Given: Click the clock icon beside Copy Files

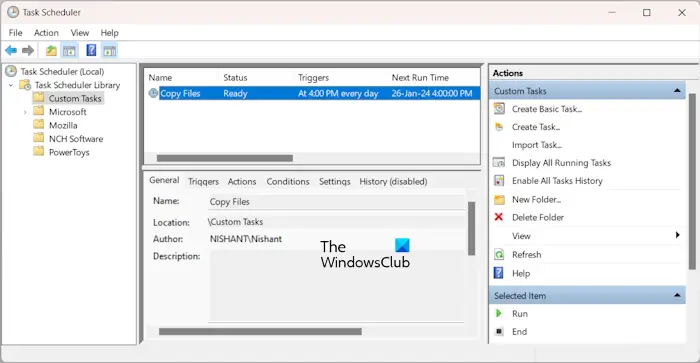Looking at the screenshot, I should click(153, 93).
